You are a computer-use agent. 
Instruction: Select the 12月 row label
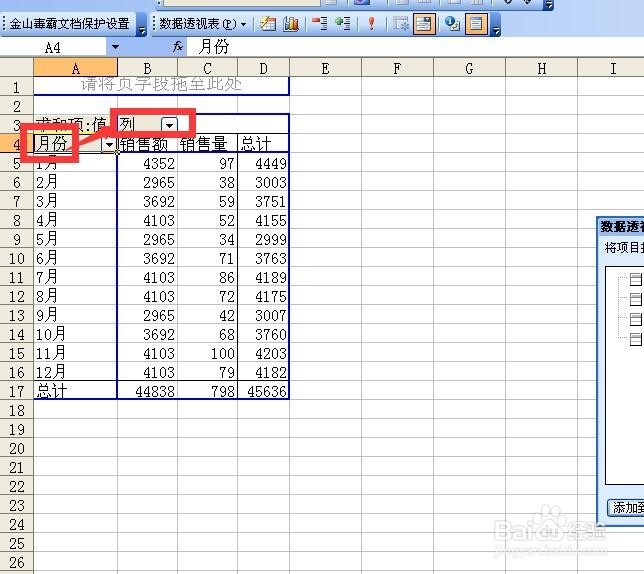point(75,372)
